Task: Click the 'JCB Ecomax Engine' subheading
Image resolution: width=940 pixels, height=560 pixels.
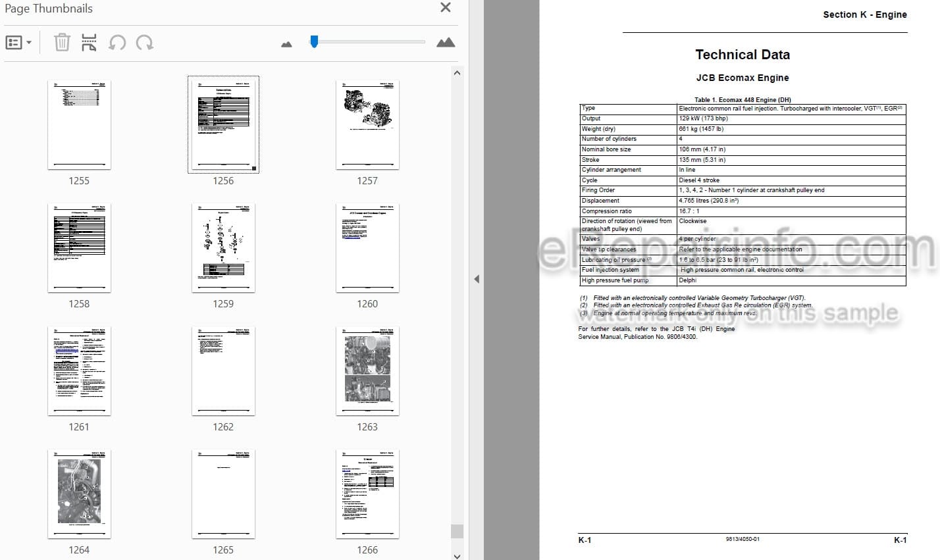Action: (743, 78)
